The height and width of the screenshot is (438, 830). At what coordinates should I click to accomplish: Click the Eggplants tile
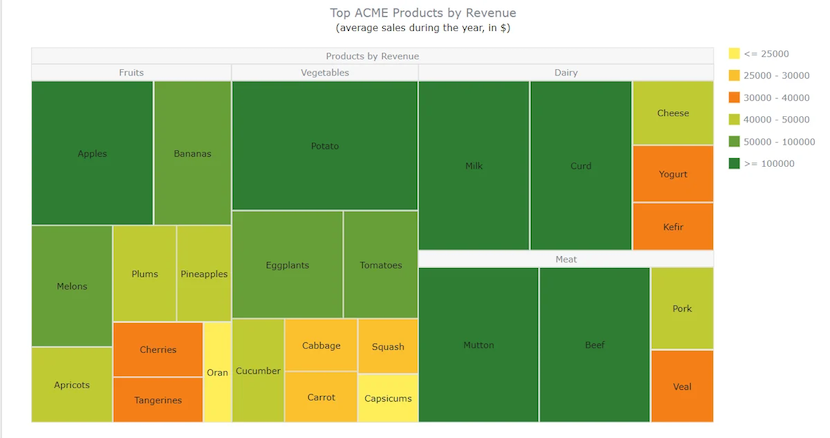point(287,265)
